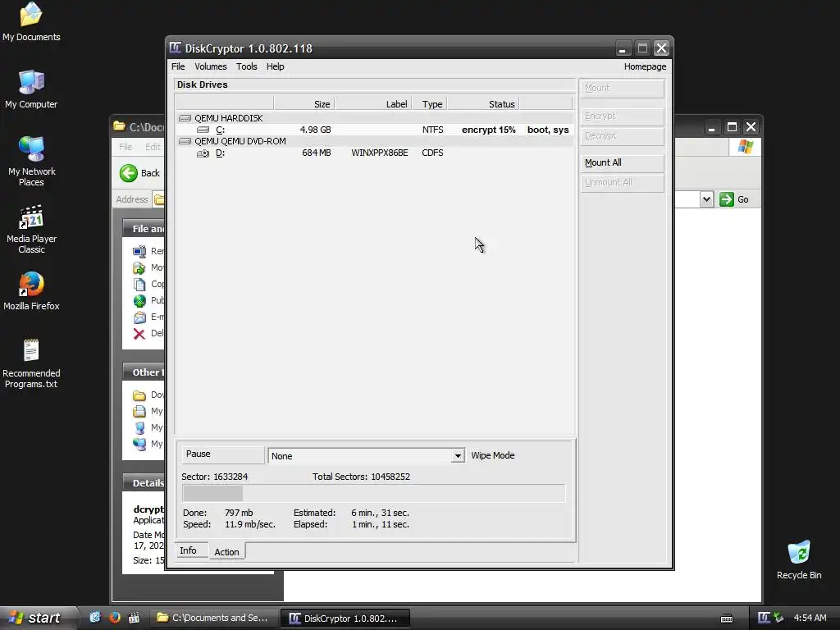Click the DiskCryptor taskbar button

pos(345,619)
